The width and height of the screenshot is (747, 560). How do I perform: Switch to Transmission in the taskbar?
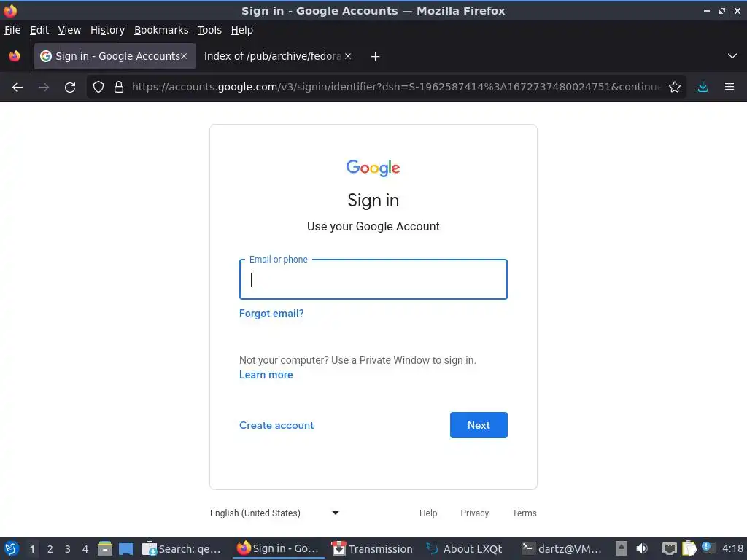372,549
